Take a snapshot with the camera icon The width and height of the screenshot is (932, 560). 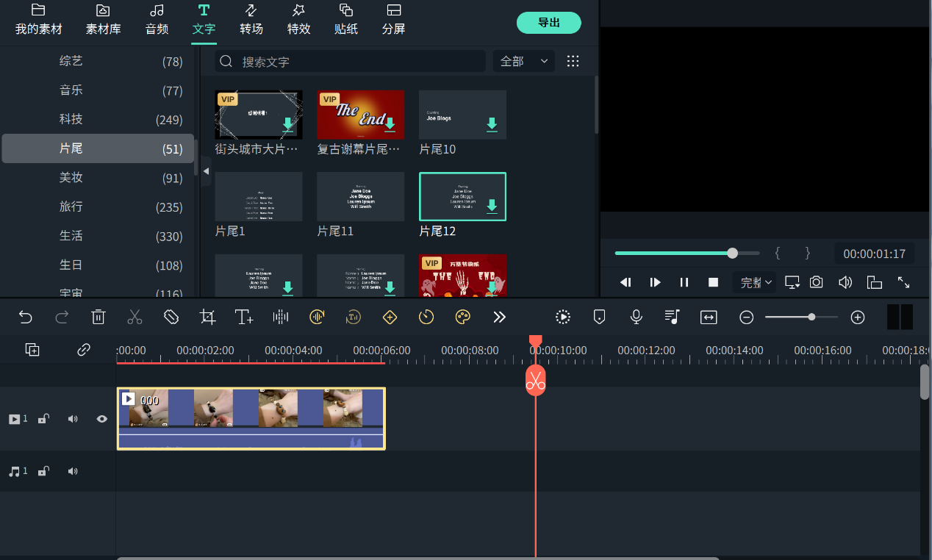point(816,282)
